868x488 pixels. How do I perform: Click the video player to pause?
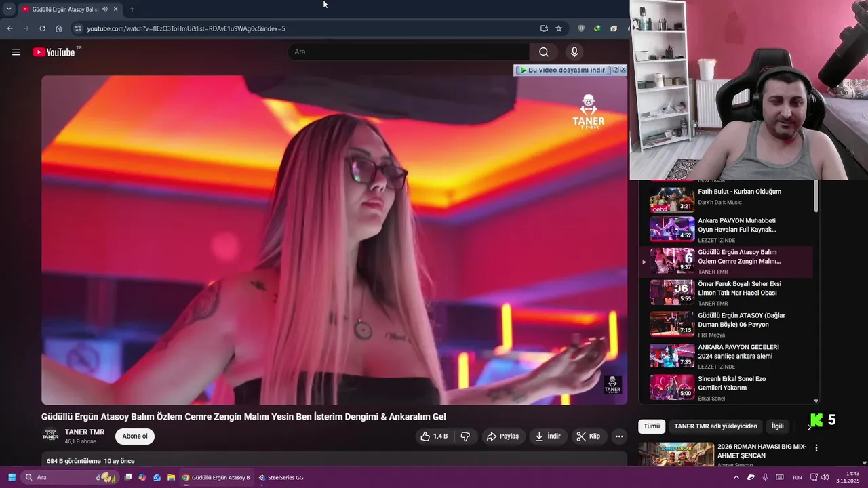click(334, 240)
